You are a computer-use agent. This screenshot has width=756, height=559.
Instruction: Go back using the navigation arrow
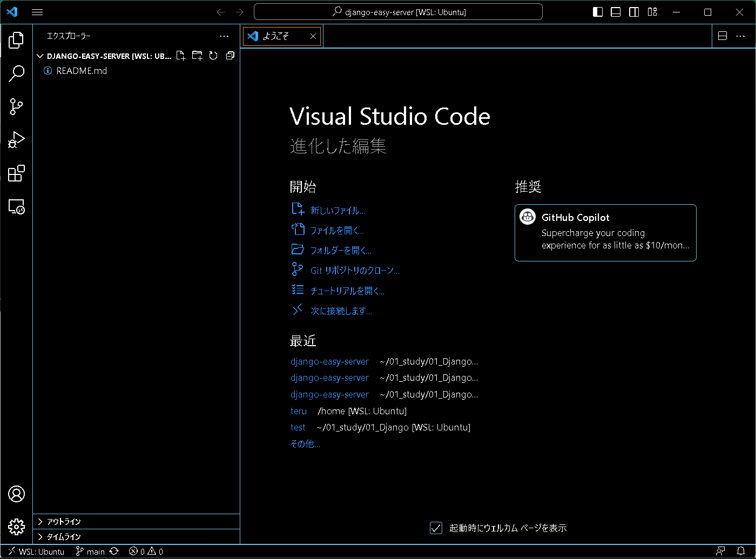221,12
